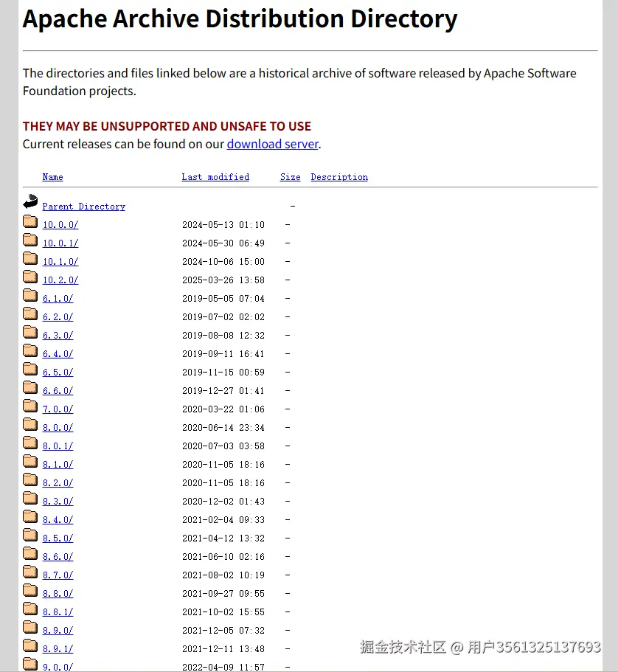The image size is (618, 672).
Task: Open the 6.5.0/ directory link
Action: (x=58, y=372)
